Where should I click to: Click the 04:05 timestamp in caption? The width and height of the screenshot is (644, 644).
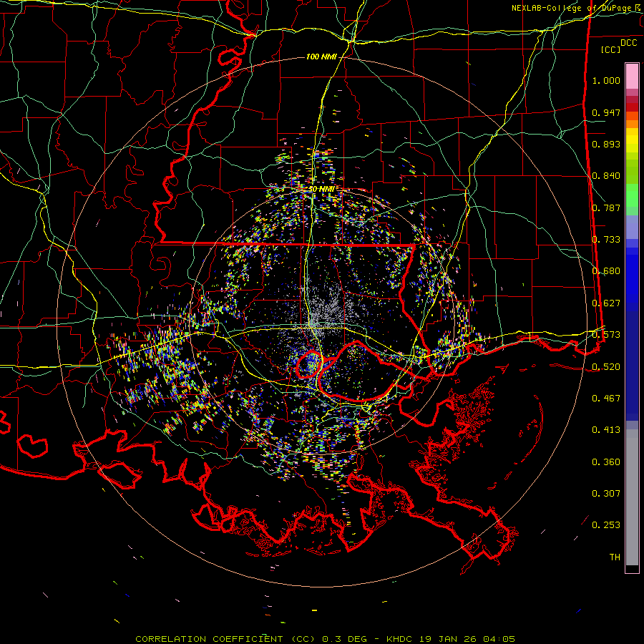pyautogui.click(x=499, y=639)
